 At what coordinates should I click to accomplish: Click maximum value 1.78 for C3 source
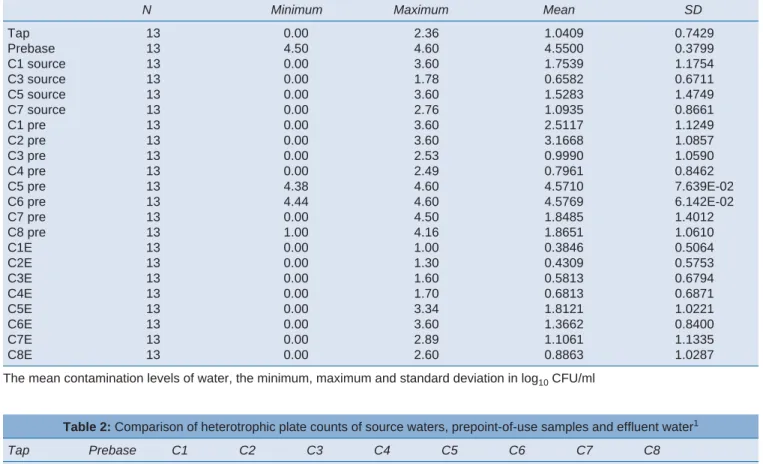click(426, 79)
